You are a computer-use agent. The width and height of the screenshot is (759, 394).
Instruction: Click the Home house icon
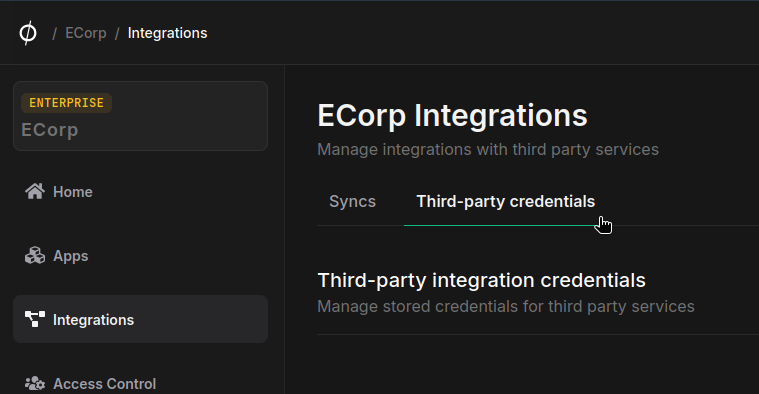(35, 192)
